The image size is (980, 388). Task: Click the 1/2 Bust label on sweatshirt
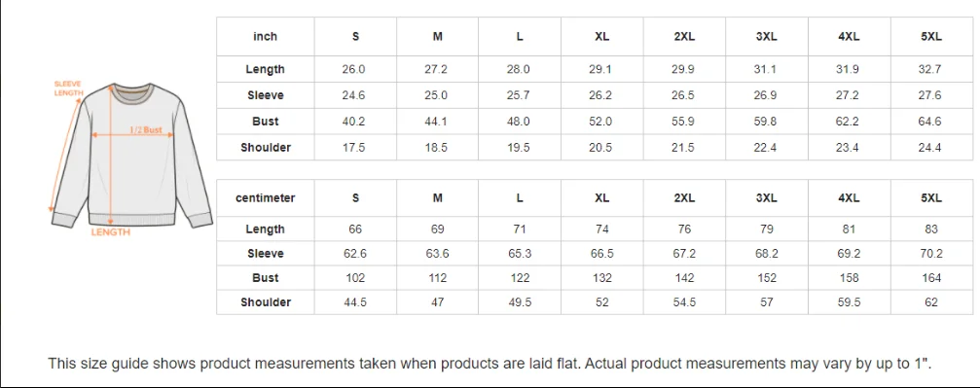tap(146, 130)
